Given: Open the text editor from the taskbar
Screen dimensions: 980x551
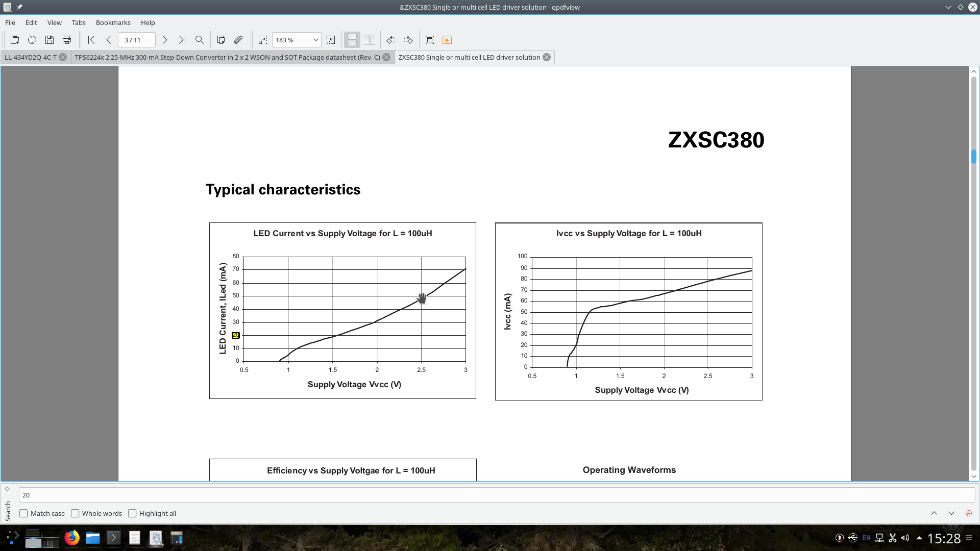Looking at the screenshot, I should pyautogui.click(x=135, y=538).
